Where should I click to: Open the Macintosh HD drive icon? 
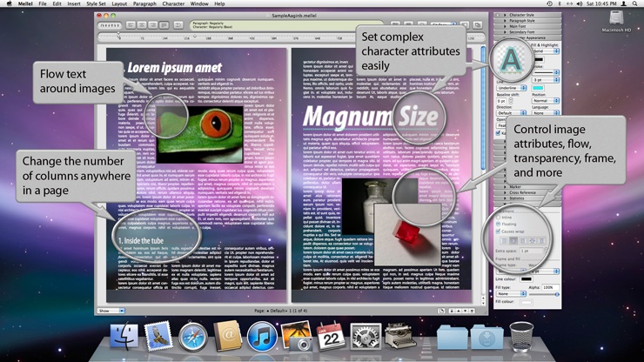[x=616, y=19]
